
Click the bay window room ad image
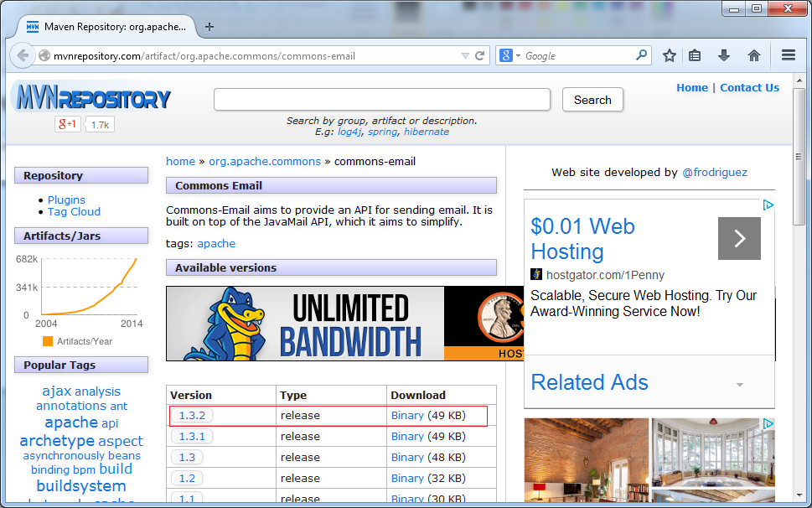click(x=713, y=452)
